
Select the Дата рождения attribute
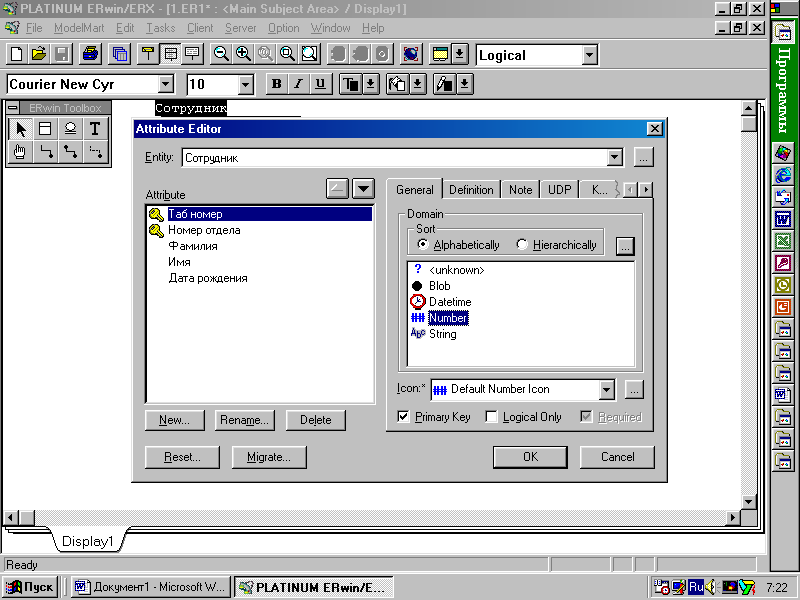tap(208, 278)
